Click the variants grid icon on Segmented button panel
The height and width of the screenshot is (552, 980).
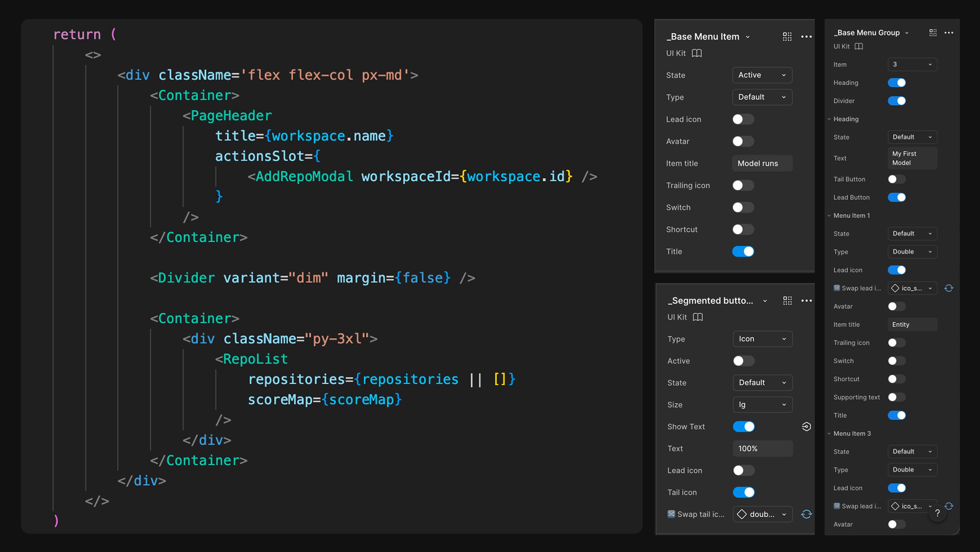tap(787, 301)
